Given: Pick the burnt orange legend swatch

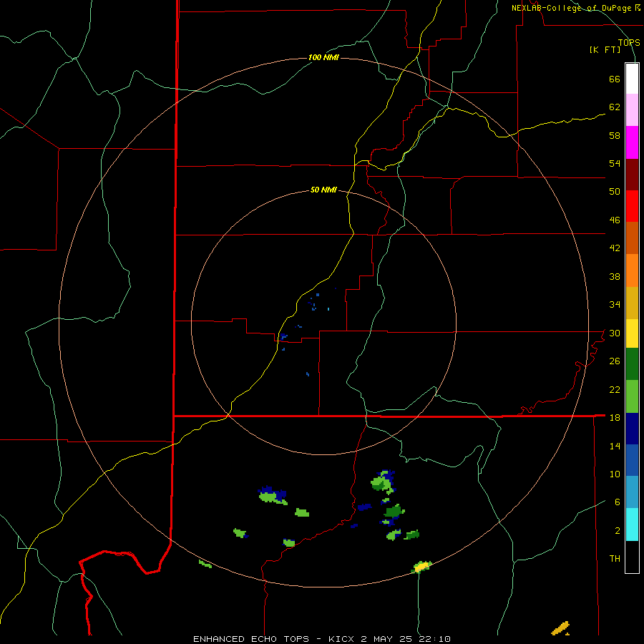Looking at the screenshot, I should point(632,238).
